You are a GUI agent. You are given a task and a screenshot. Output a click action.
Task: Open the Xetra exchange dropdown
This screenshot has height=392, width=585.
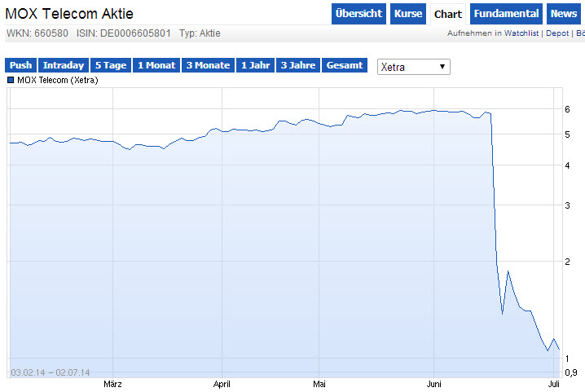[x=414, y=66]
